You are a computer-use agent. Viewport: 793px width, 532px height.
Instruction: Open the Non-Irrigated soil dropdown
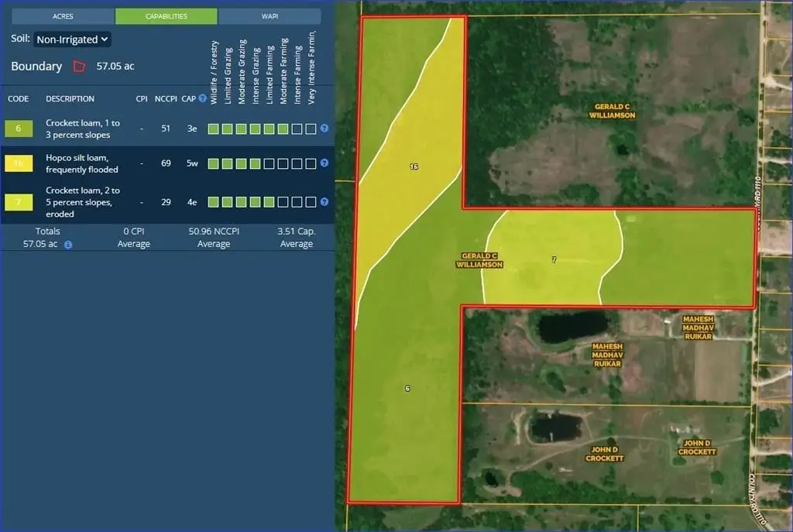tap(72, 39)
